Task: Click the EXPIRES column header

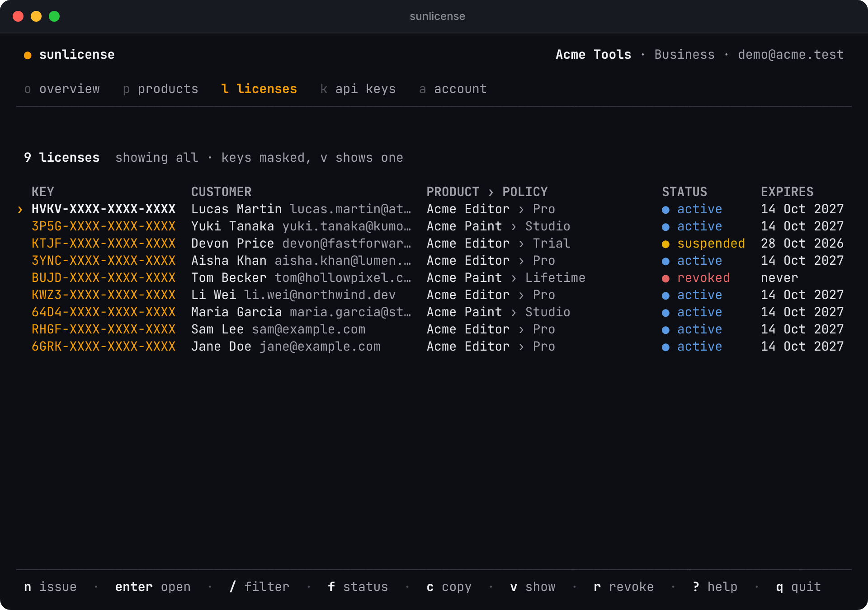Action: [787, 192]
